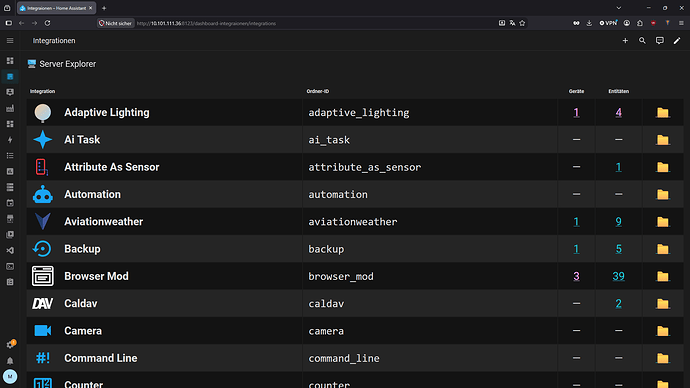Screen dimensions: 690x388
Task: Open folder for Backup row
Action: point(663,249)
